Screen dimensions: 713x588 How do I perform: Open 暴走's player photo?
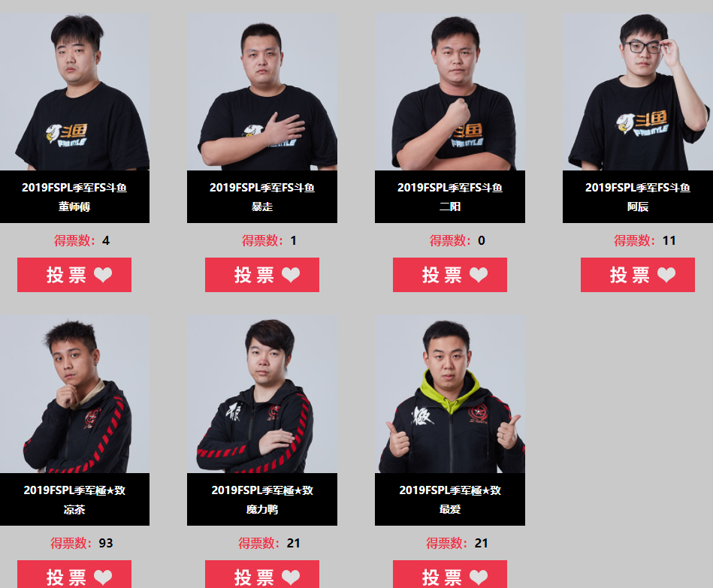(x=262, y=92)
